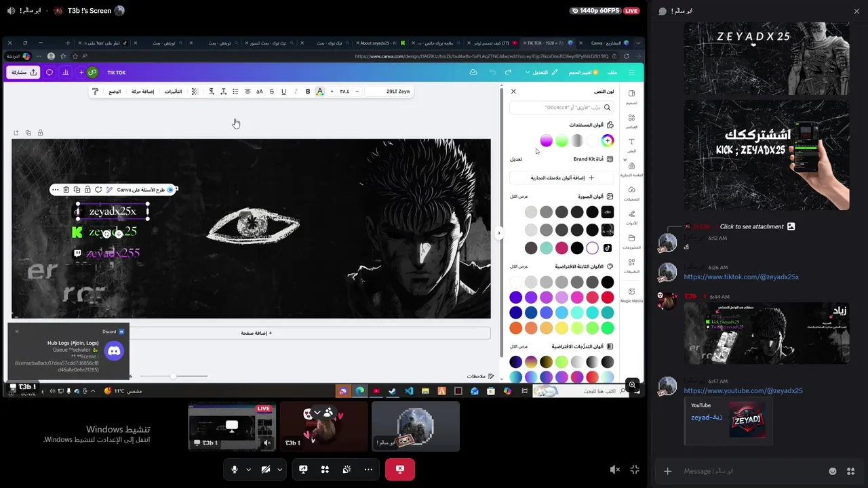The height and width of the screenshot is (488, 868).
Task: Click إضافة صفحة add page button
Action: tap(256, 333)
